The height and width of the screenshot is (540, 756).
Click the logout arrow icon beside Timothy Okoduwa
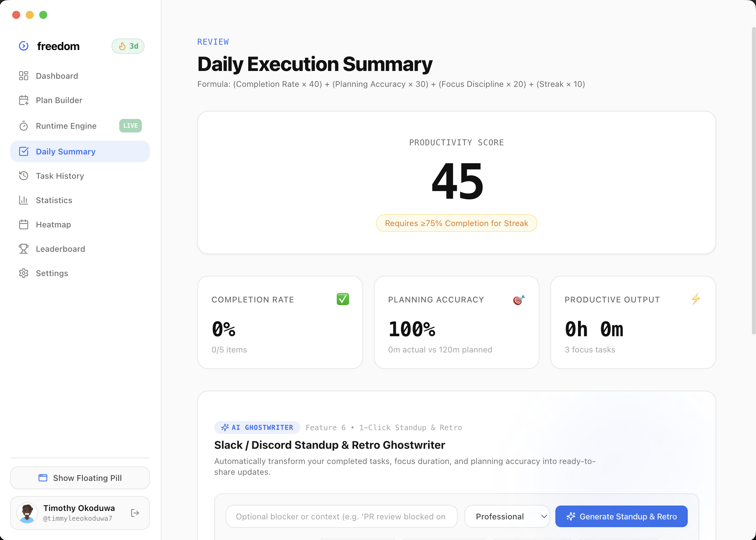[x=135, y=513]
